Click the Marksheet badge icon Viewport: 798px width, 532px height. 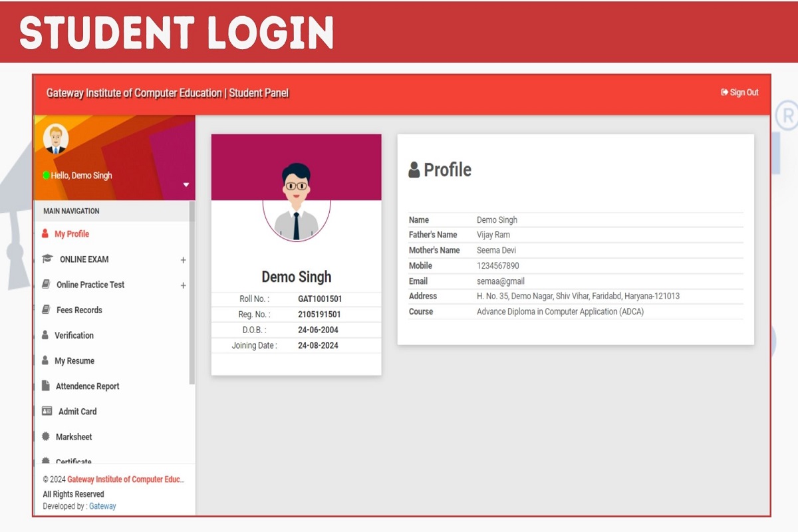click(x=46, y=437)
